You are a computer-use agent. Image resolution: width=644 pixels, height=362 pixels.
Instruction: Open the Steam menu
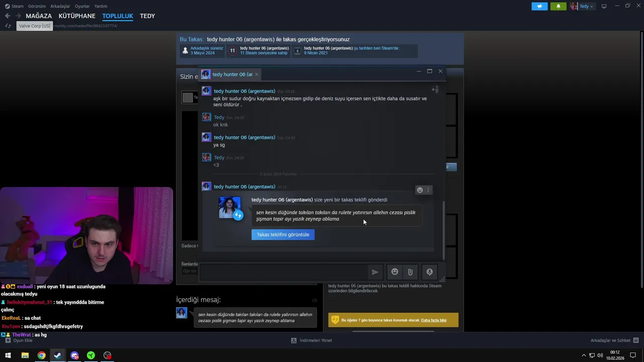[14, 7]
